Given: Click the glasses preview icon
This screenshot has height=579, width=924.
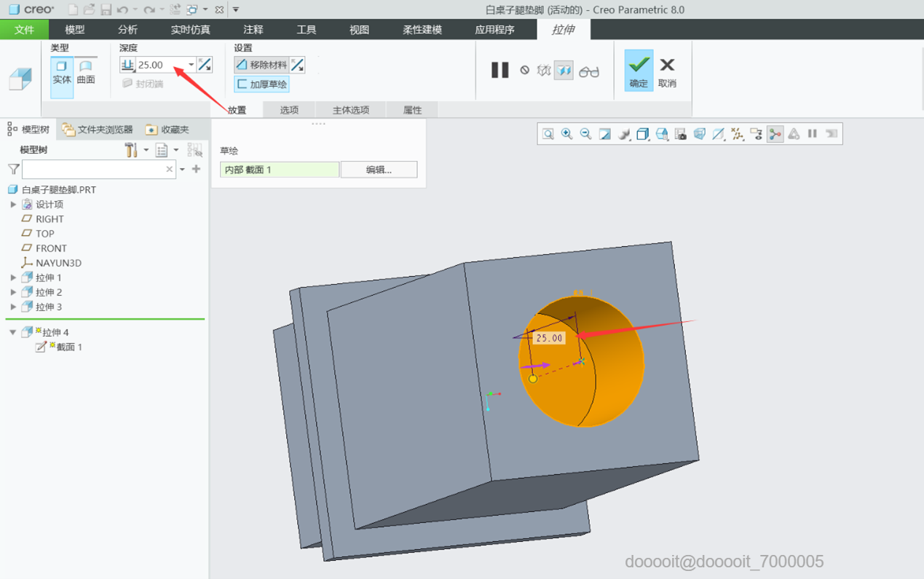Looking at the screenshot, I should click(588, 71).
